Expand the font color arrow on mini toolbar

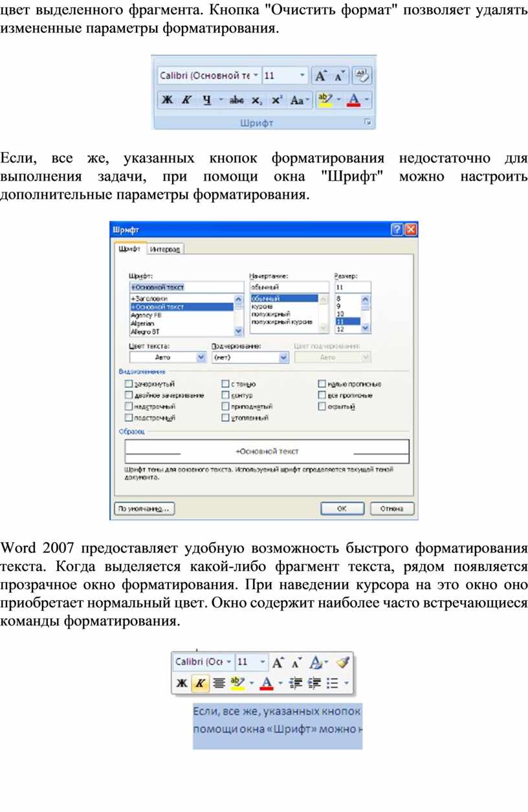click(x=280, y=682)
